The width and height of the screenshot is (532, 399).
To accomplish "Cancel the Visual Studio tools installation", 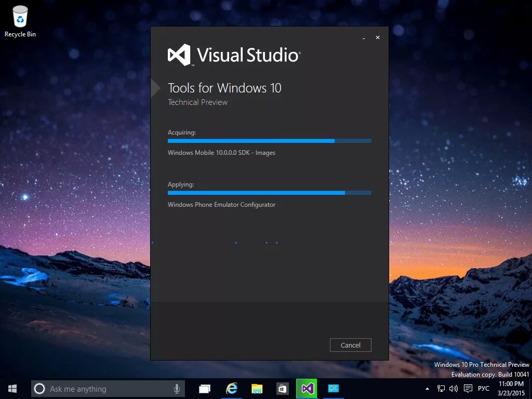I will click(351, 345).
